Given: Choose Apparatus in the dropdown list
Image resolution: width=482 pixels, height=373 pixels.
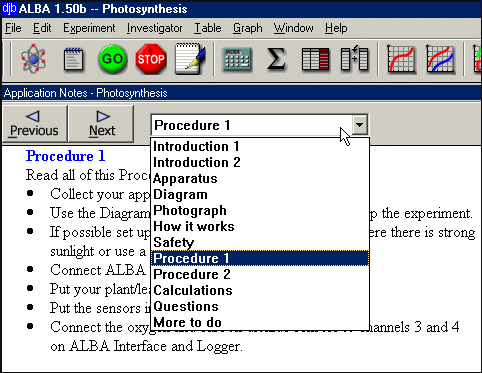Looking at the screenshot, I should tap(260, 178).
